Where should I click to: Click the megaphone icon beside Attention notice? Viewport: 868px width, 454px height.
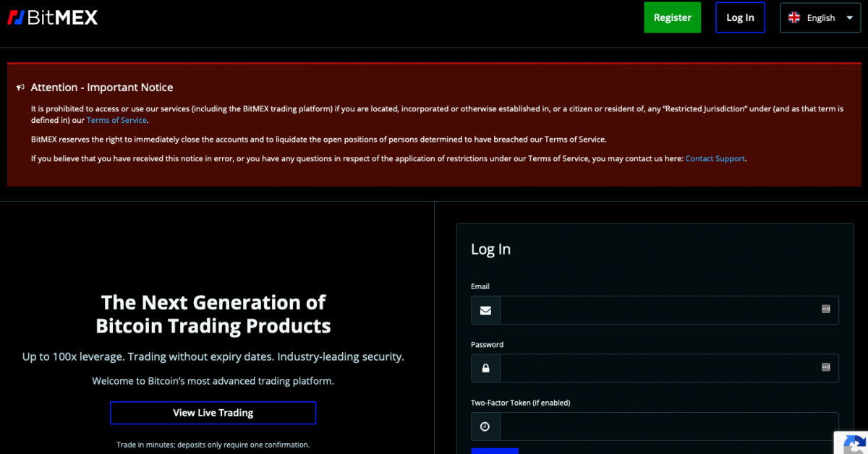pos(20,87)
